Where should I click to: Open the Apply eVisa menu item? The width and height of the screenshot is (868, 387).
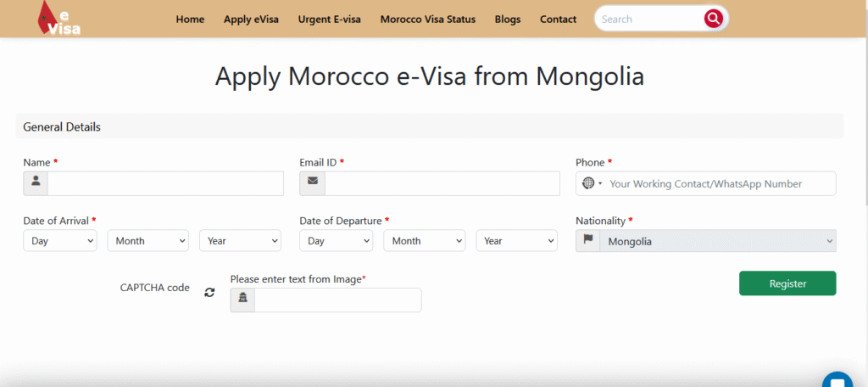[251, 20]
